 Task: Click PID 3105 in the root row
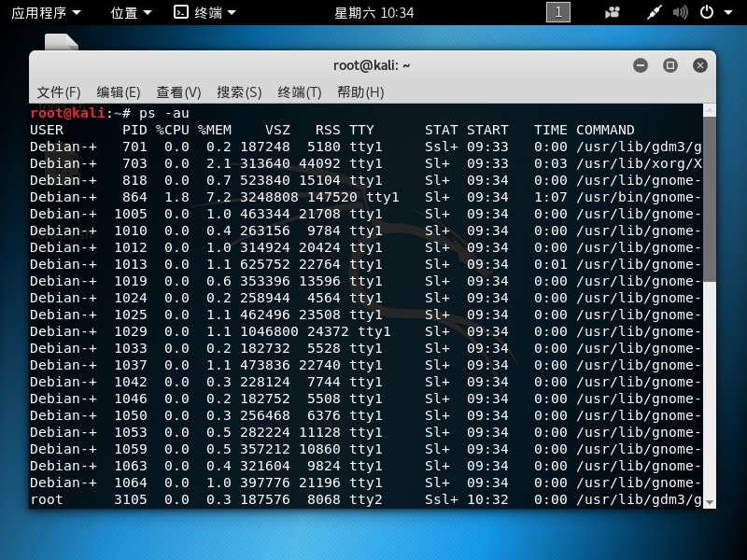click(x=131, y=499)
